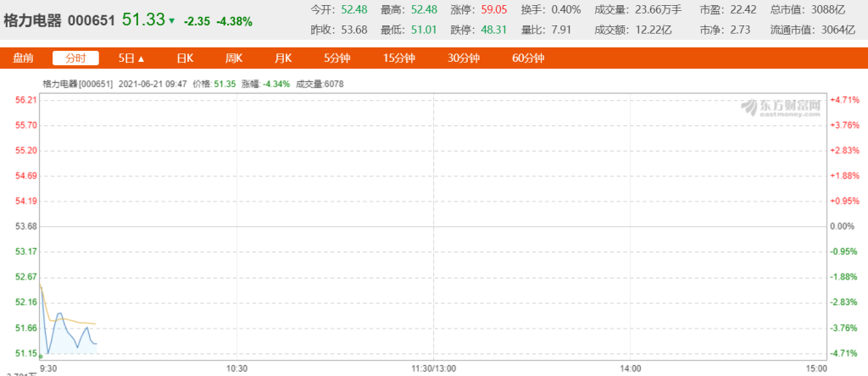Image resolution: width=868 pixels, height=376 pixels.
Task: Open the 月K monthly candlestick tab
Action: click(x=283, y=58)
